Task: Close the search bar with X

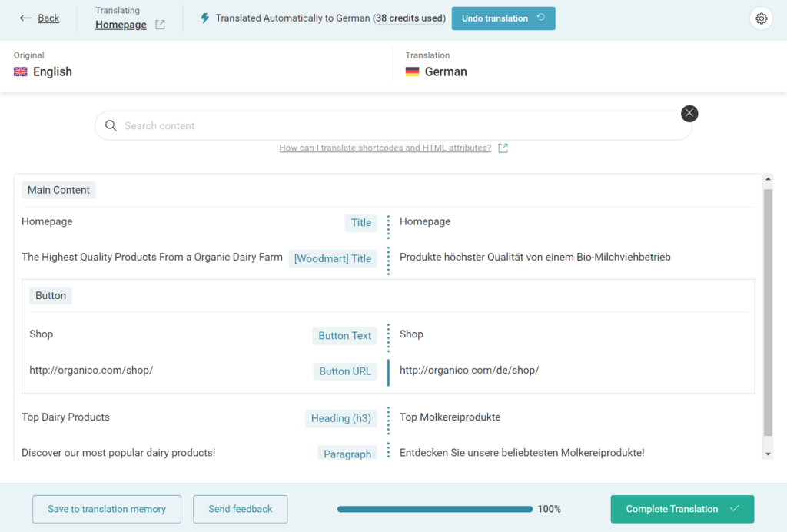Action: (689, 114)
